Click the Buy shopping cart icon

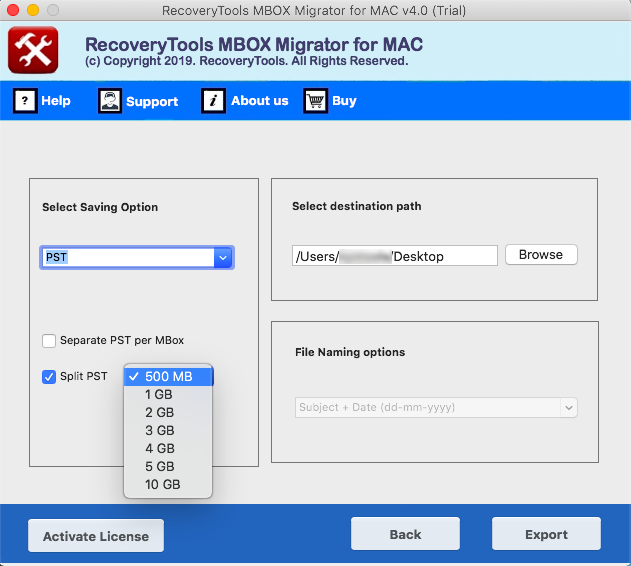tap(315, 101)
